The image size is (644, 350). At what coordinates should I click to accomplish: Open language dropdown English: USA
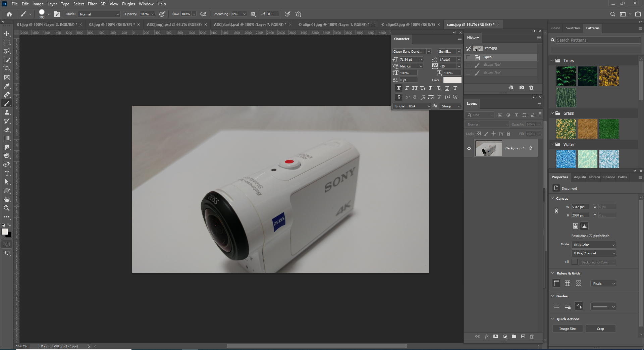pyautogui.click(x=412, y=106)
